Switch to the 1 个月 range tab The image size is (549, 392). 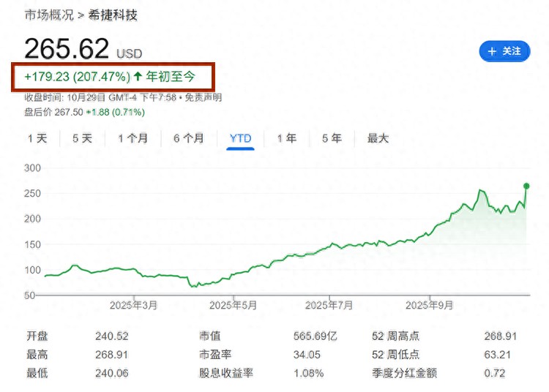coord(133,138)
